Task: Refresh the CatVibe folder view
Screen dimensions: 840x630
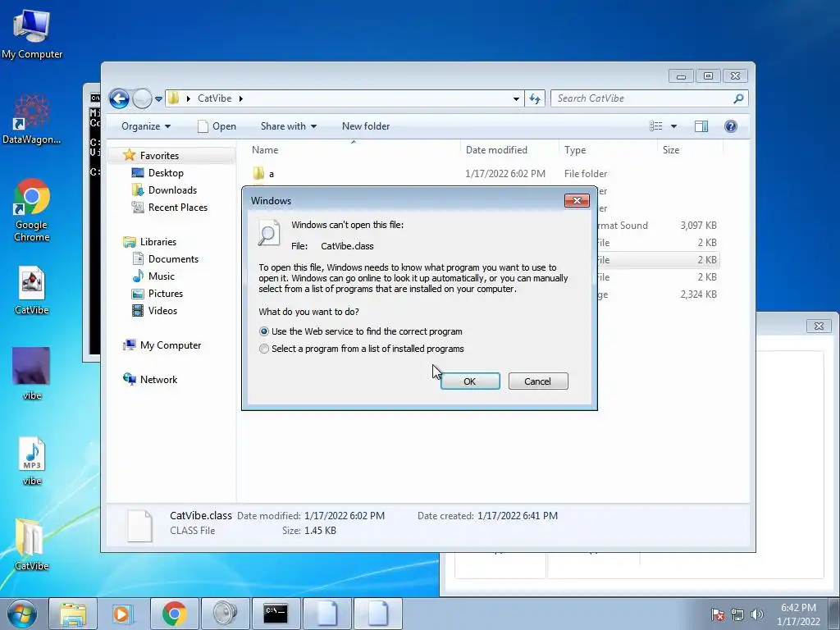Action: click(x=535, y=98)
